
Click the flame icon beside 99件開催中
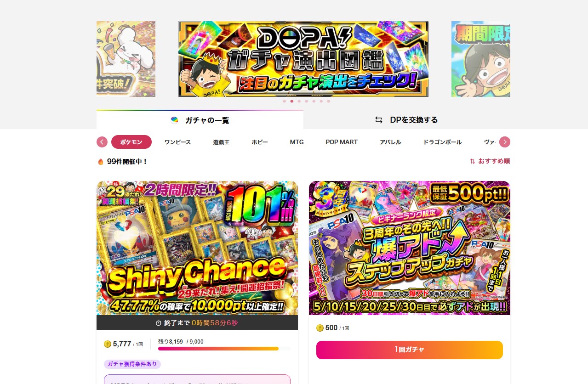(101, 162)
